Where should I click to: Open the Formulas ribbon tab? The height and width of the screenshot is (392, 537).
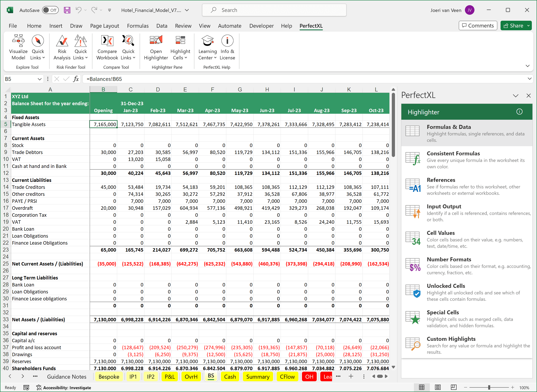pyautogui.click(x=138, y=26)
